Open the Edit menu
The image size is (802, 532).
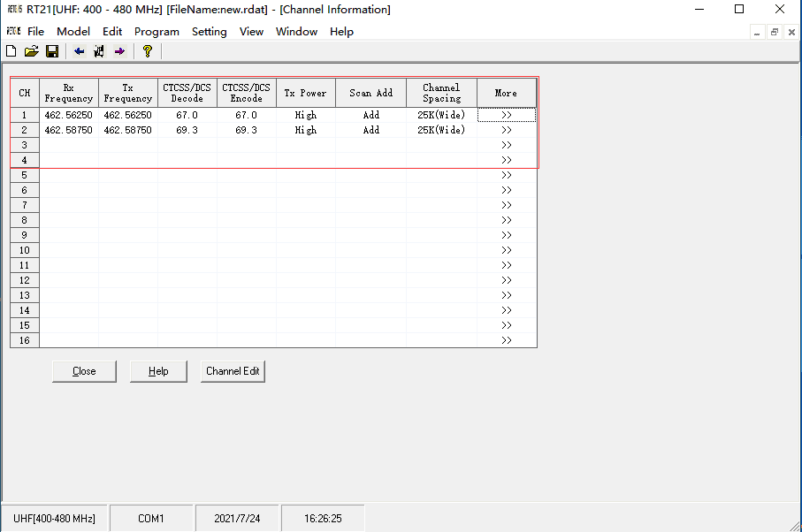click(x=112, y=32)
